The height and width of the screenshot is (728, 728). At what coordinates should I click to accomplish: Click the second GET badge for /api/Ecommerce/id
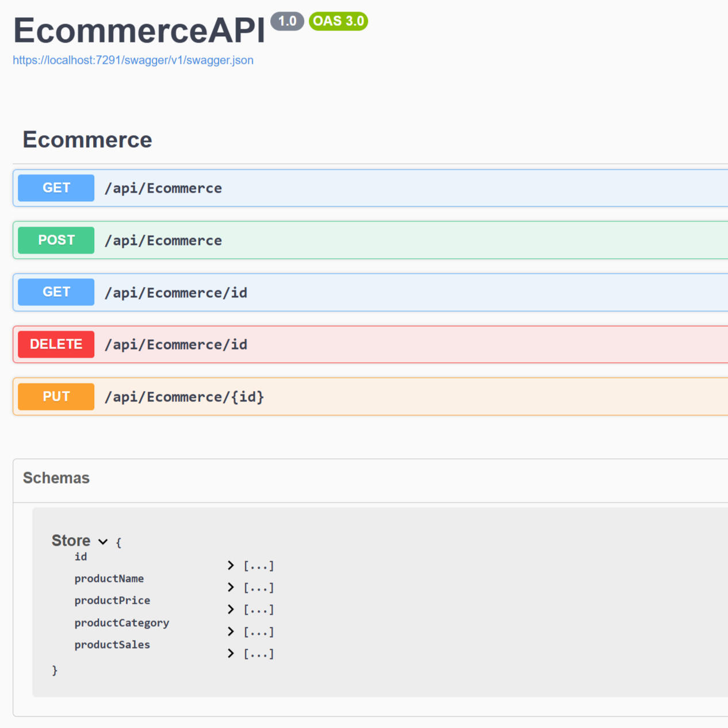pyautogui.click(x=55, y=292)
